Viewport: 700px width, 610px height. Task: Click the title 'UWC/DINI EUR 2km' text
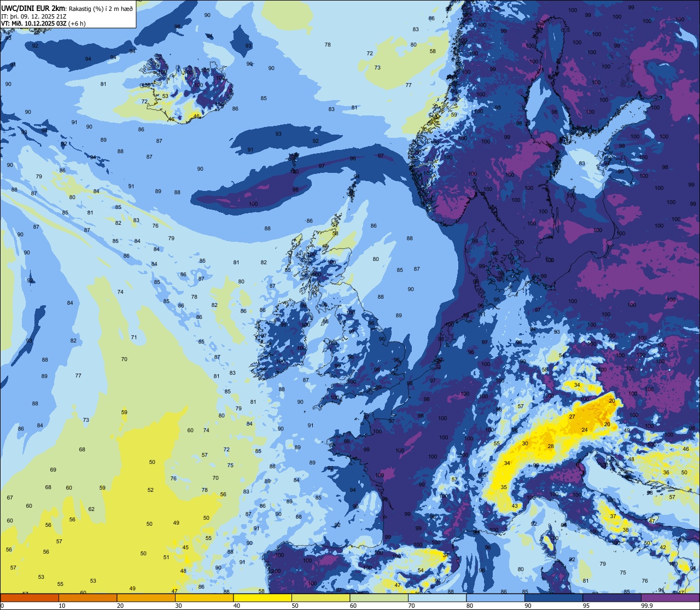(x=34, y=8)
